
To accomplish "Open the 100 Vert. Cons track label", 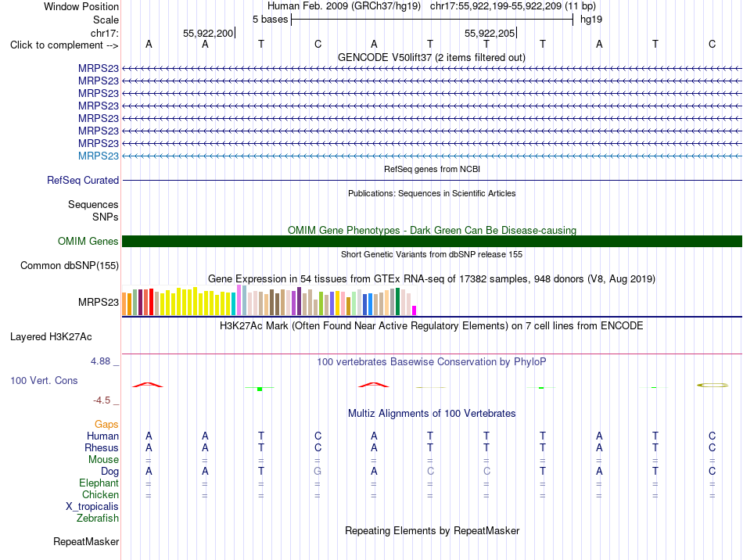I will (44, 380).
